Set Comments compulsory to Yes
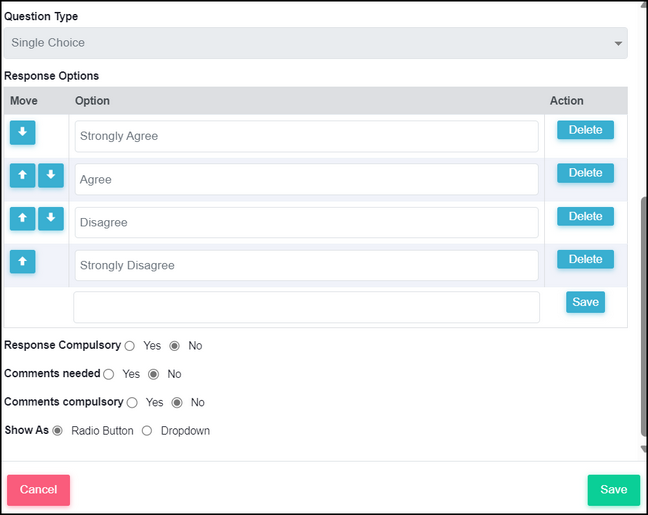Screen dimensions: 648x515 click(x=132, y=403)
